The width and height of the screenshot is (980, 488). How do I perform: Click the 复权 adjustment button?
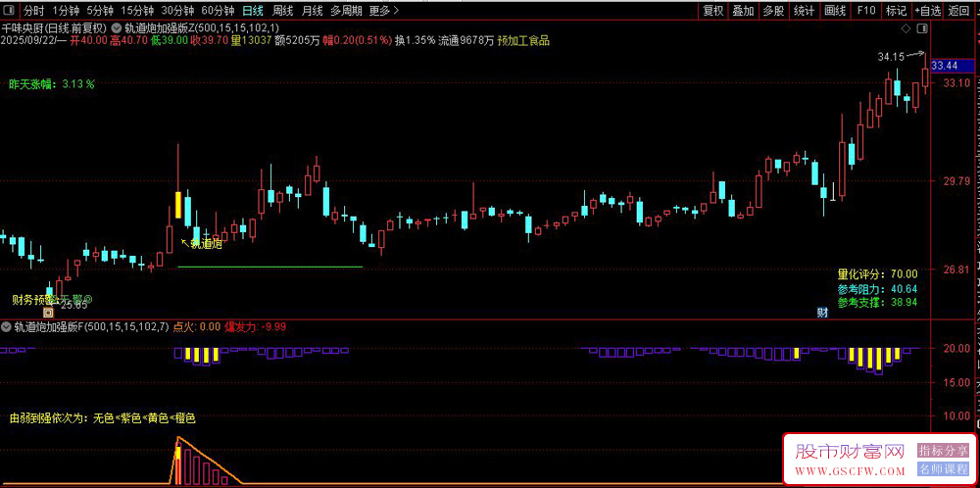click(713, 10)
